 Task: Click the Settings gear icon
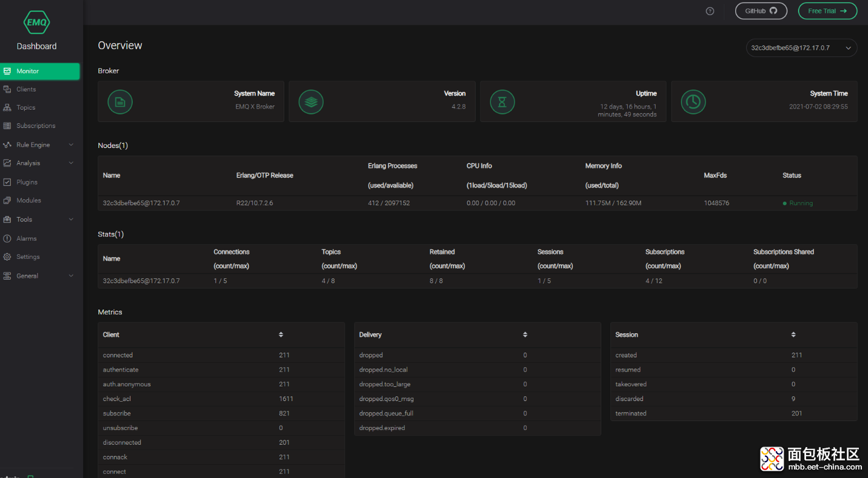point(7,257)
